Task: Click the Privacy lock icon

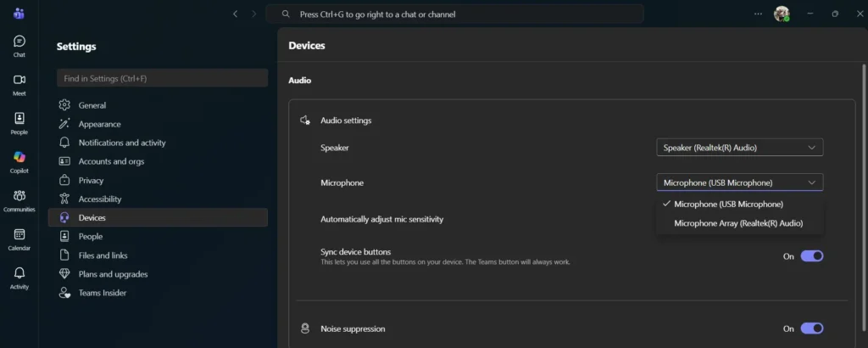Action: pyautogui.click(x=64, y=180)
